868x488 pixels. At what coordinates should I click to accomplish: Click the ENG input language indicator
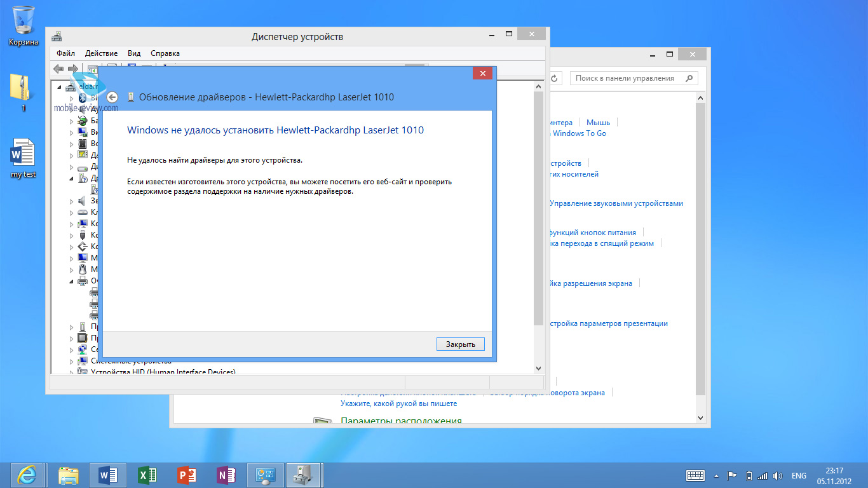pos(799,475)
